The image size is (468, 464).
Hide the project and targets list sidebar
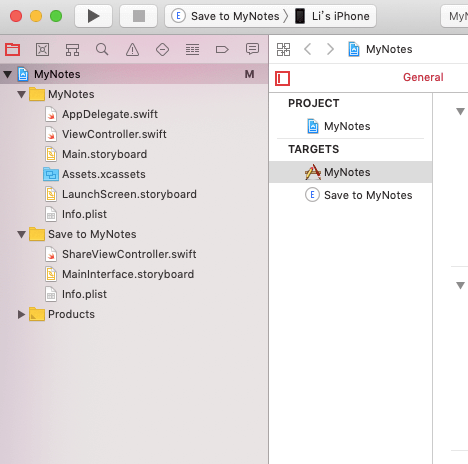tap(282, 78)
